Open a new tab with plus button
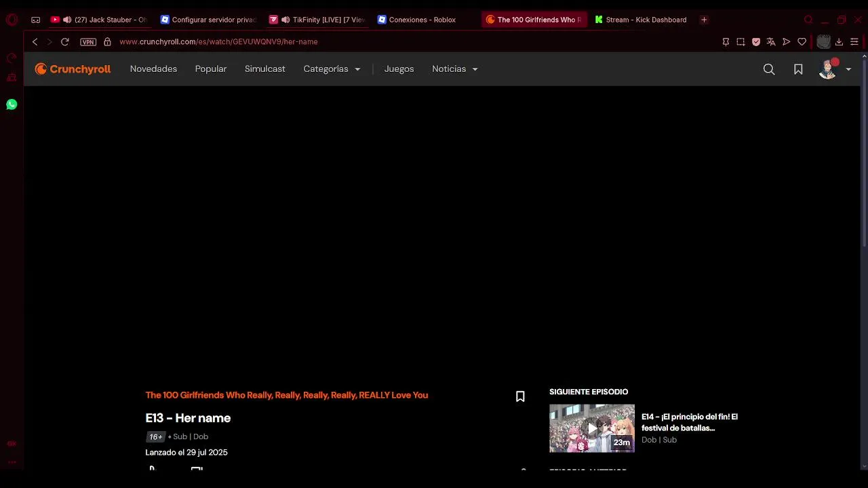The image size is (868, 488). 704,20
